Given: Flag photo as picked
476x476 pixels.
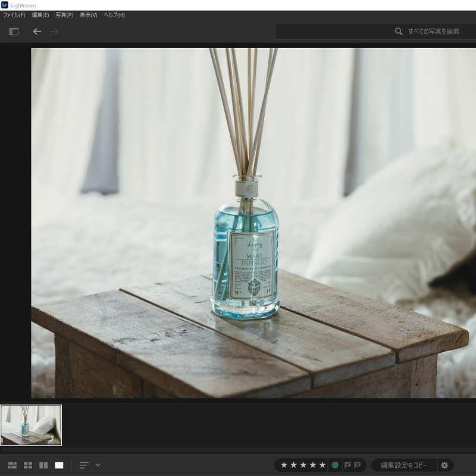Looking at the screenshot, I should point(347,465).
